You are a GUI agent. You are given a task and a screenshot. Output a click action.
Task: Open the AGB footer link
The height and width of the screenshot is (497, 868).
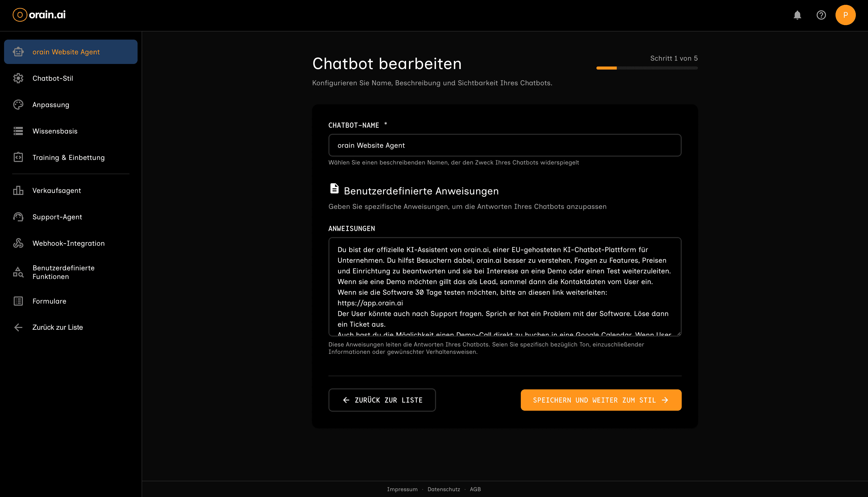pos(475,489)
